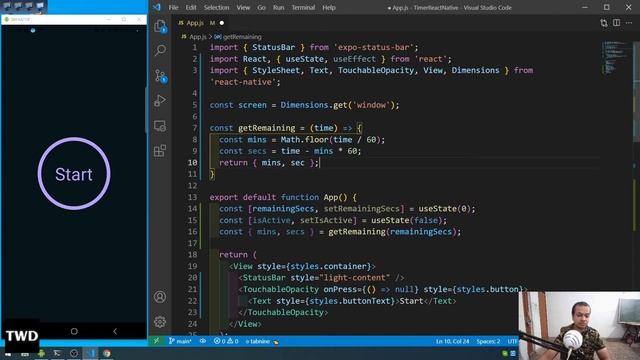Click Ln 10, Col 24 in status bar

tap(452, 341)
